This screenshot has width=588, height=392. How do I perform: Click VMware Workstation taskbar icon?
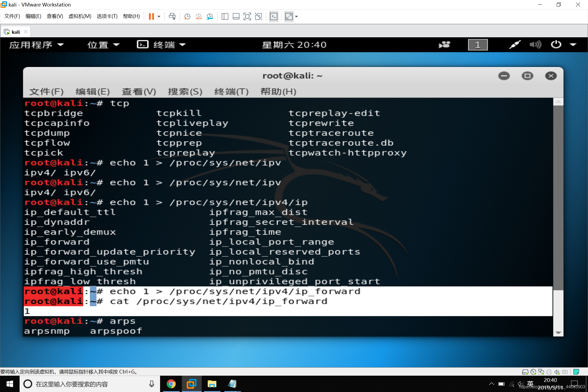[x=192, y=384]
